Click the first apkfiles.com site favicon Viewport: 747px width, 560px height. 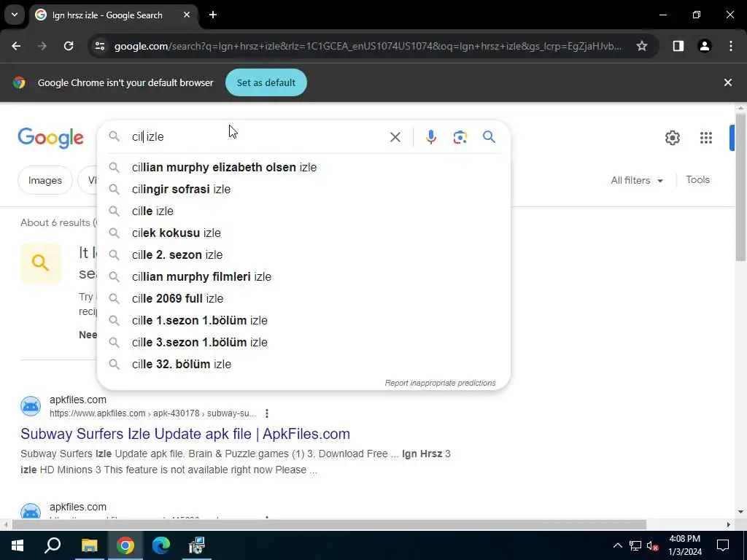pyautogui.click(x=31, y=406)
